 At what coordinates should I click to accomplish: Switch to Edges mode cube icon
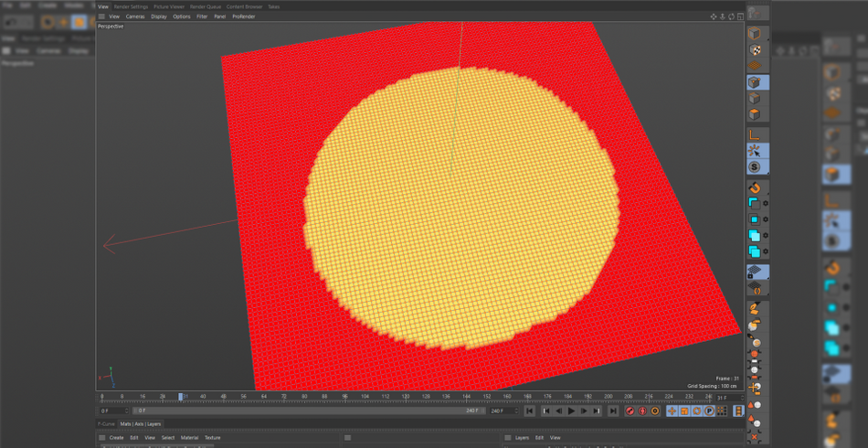click(754, 99)
